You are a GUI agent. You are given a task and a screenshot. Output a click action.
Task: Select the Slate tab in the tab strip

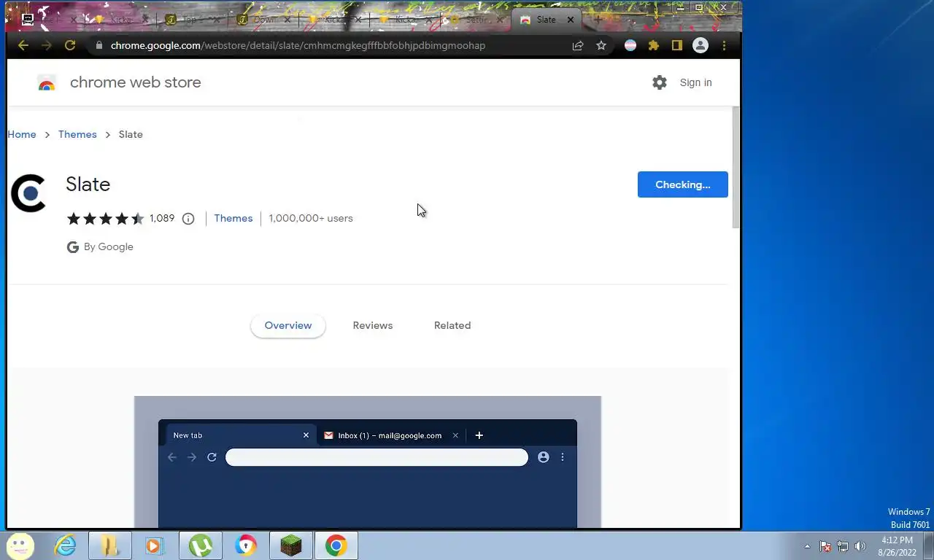coord(546,20)
